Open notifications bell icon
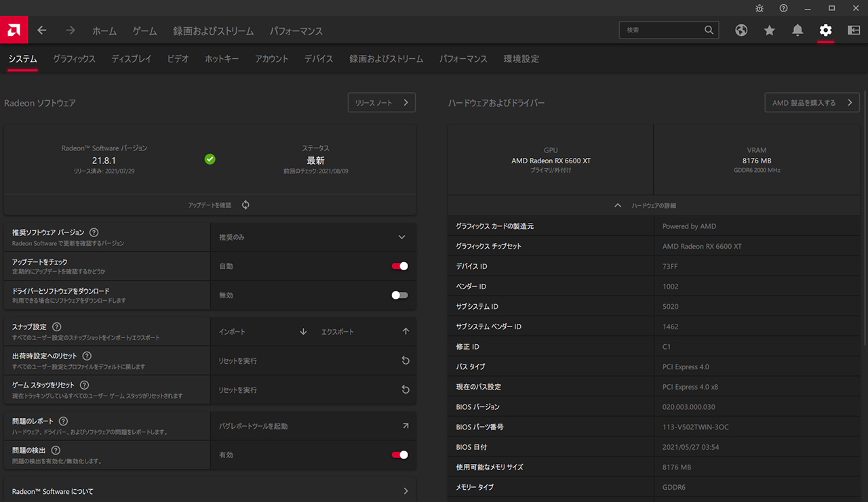Viewport: 868px width, 502px height. click(x=797, y=30)
